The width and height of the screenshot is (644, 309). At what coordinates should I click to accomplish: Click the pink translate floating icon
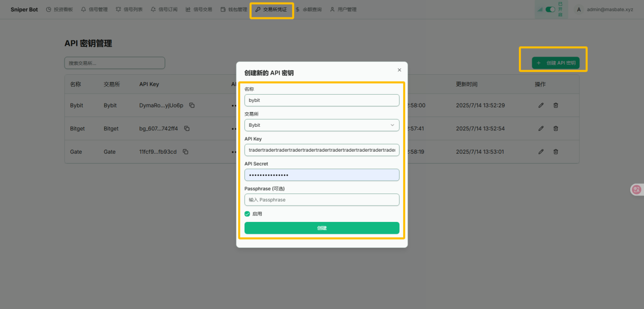click(636, 189)
